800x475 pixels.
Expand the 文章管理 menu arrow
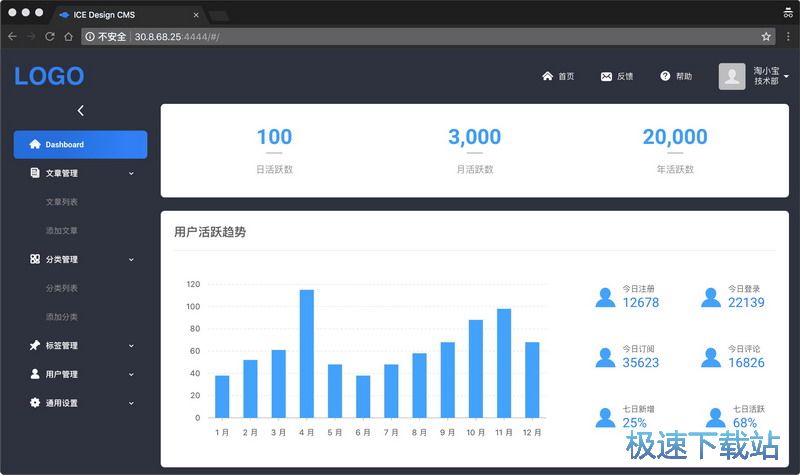click(x=131, y=174)
